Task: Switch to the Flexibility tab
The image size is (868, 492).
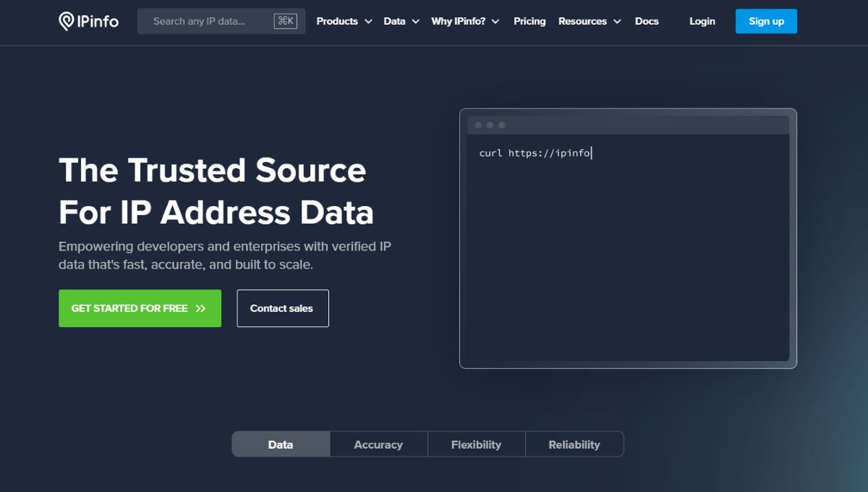Action: coord(476,444)
